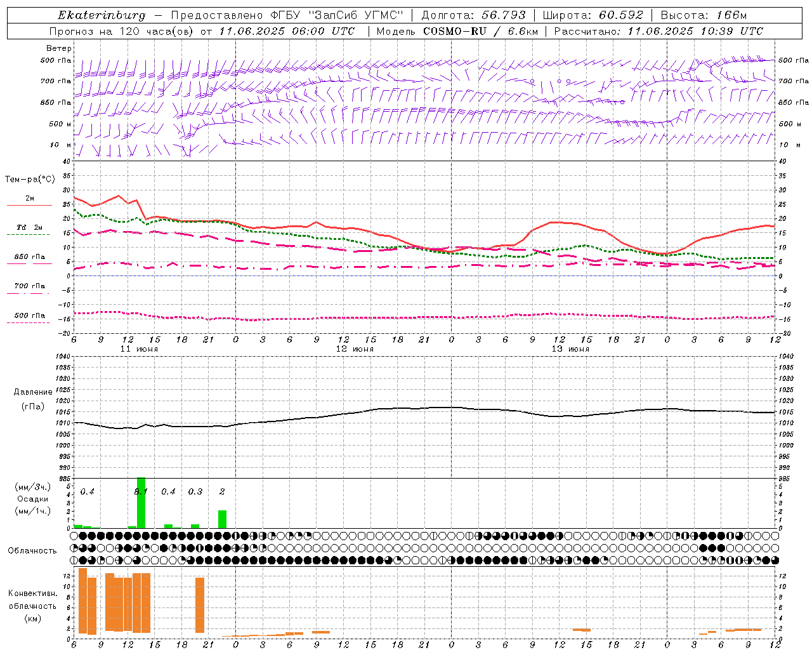This screenshot has width=812, height=650.
Task: Click the green precipitation bar under value 2
Action: click(x=222, y=519)
